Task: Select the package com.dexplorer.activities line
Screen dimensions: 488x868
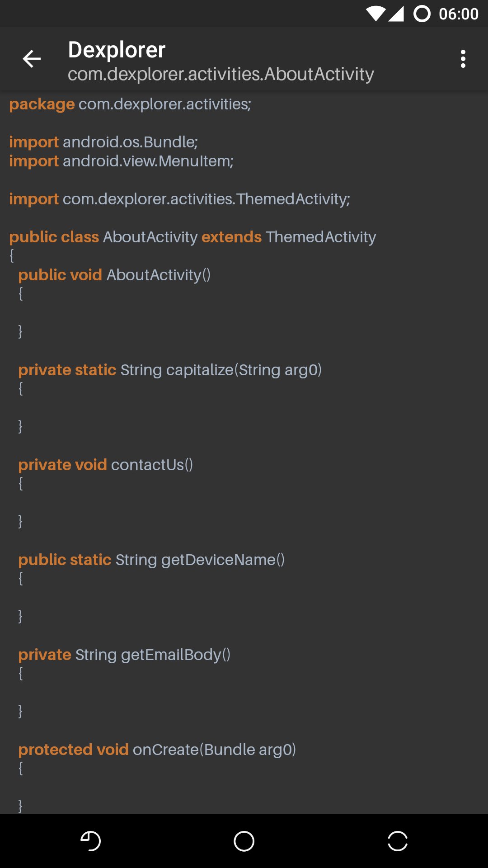Action: [130, 104]
